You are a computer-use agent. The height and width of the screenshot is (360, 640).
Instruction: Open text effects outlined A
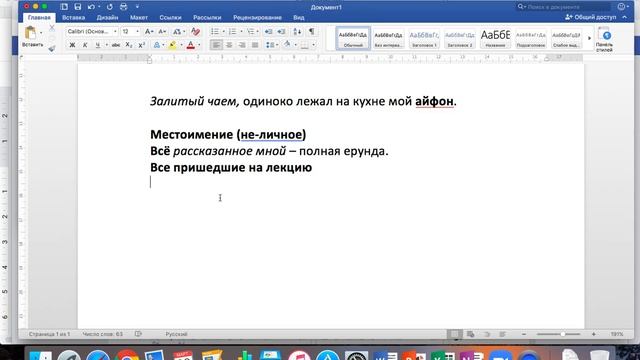157,45
